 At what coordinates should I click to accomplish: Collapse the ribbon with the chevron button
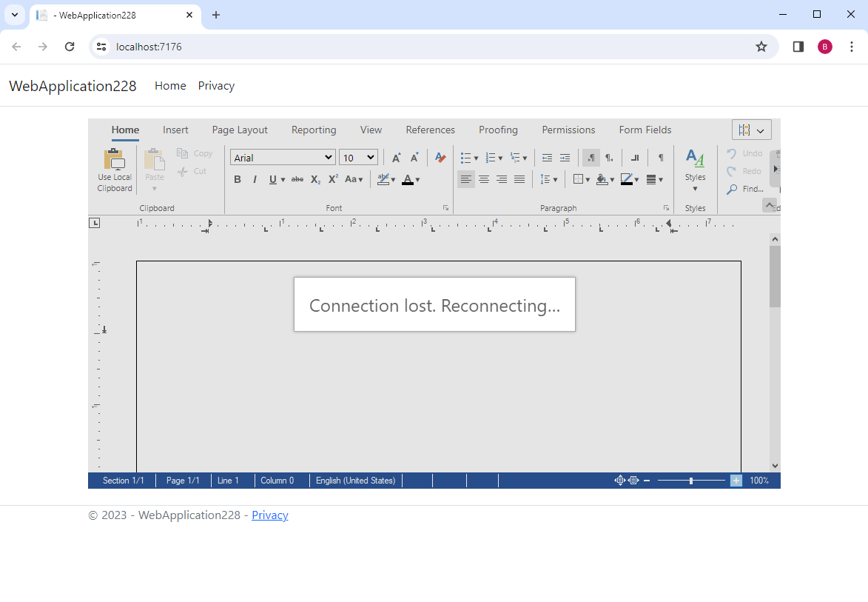click(770, 205)
